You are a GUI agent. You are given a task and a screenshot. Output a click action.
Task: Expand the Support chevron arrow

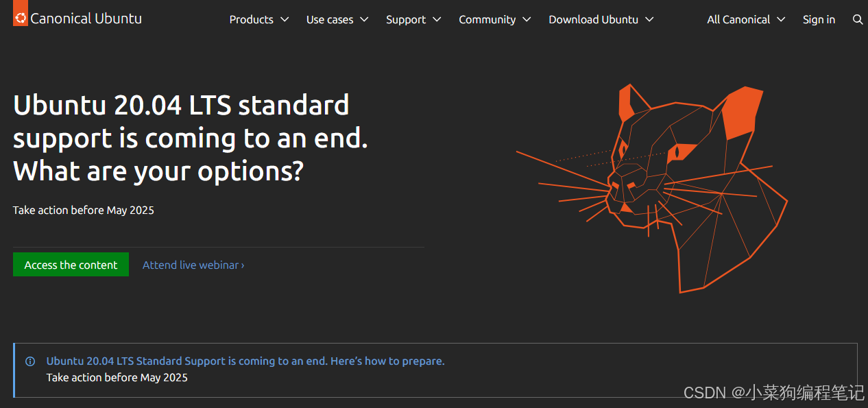coord(437,19)
